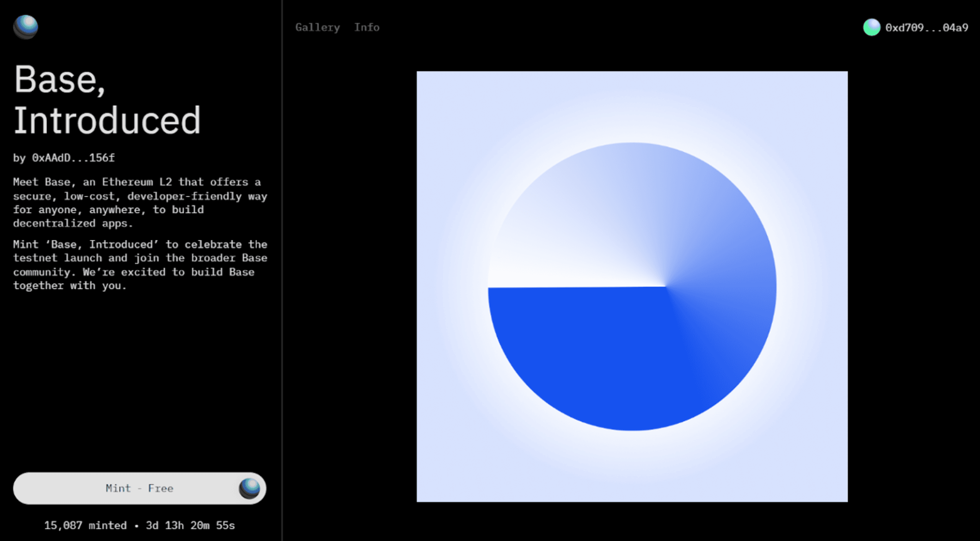
Task: Click the green wallet avatar icon
Action: (872, 27)
